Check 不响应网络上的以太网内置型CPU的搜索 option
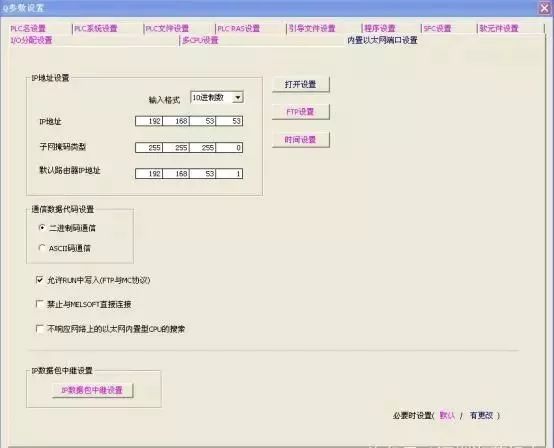 click(40, 329)
